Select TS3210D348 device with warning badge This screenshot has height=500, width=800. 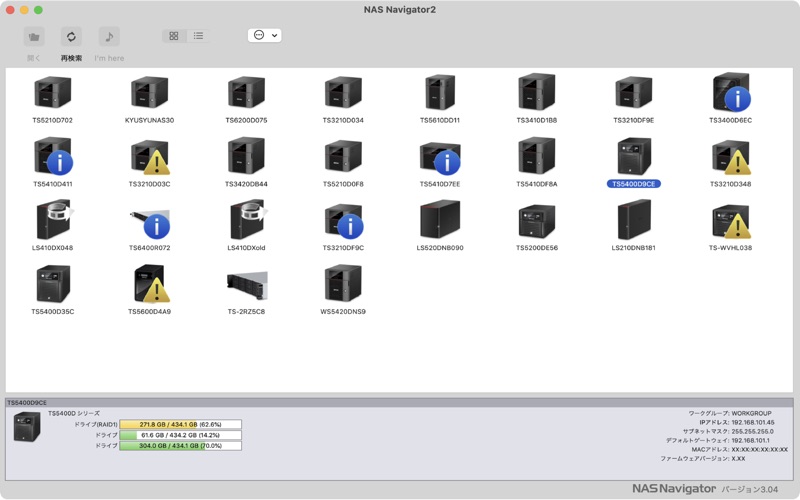(x=731, y=157)
